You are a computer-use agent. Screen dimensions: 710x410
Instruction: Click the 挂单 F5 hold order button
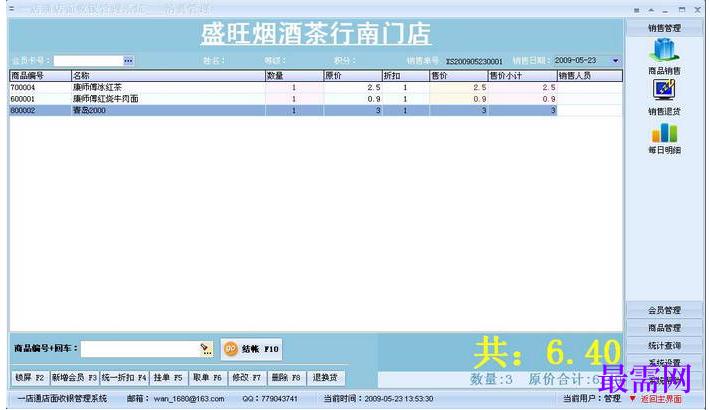pyautogui.click(x=168, y=377)
